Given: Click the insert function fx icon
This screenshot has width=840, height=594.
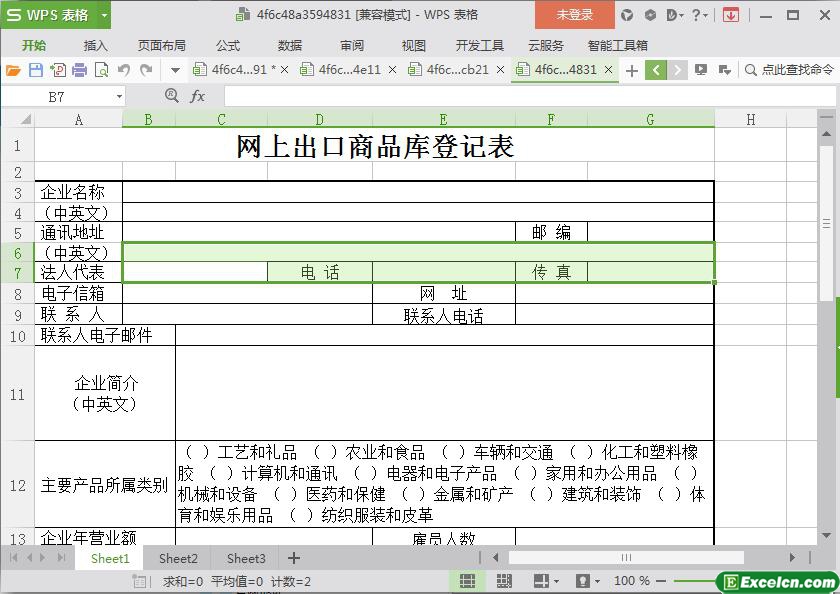Looking at the screenshot, I should point(197,96).
